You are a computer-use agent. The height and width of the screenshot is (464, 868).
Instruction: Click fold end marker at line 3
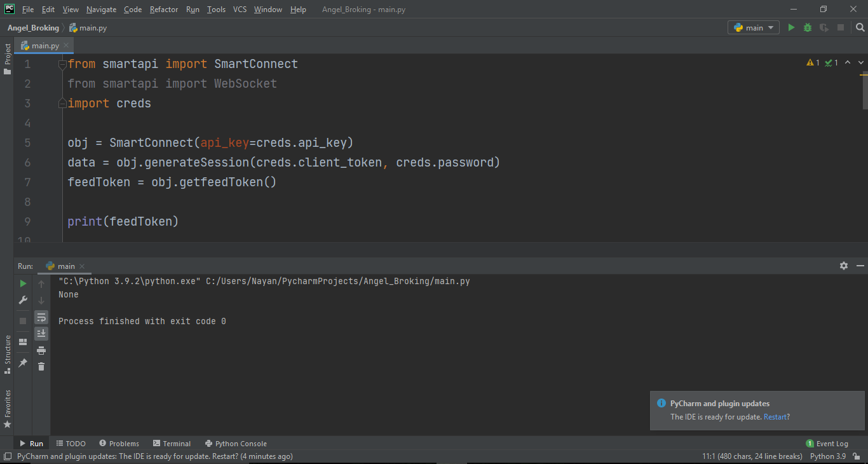(62, 104)
